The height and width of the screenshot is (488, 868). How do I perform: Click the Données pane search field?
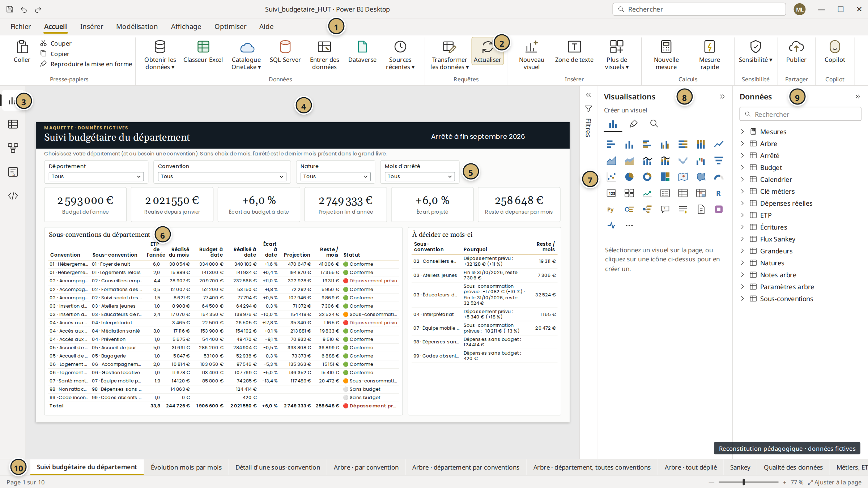[x=800, y=114]
